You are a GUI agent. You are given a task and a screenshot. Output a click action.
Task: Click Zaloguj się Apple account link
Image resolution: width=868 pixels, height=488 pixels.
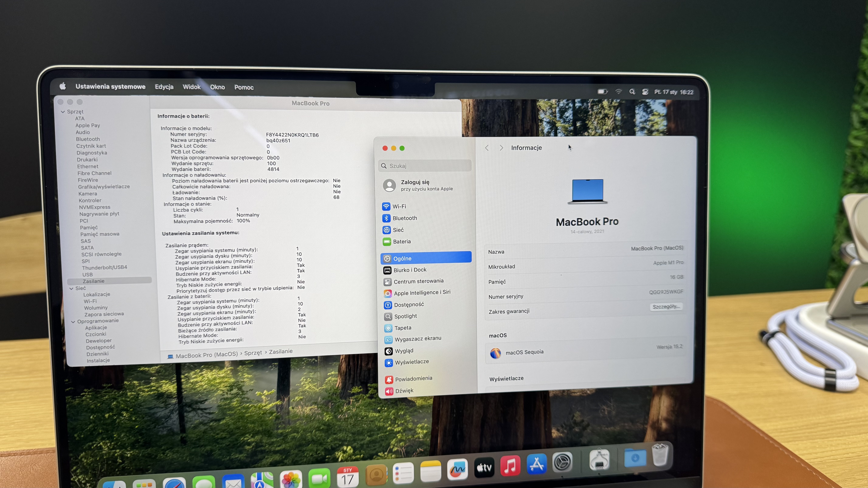click(x=415, y=182)
